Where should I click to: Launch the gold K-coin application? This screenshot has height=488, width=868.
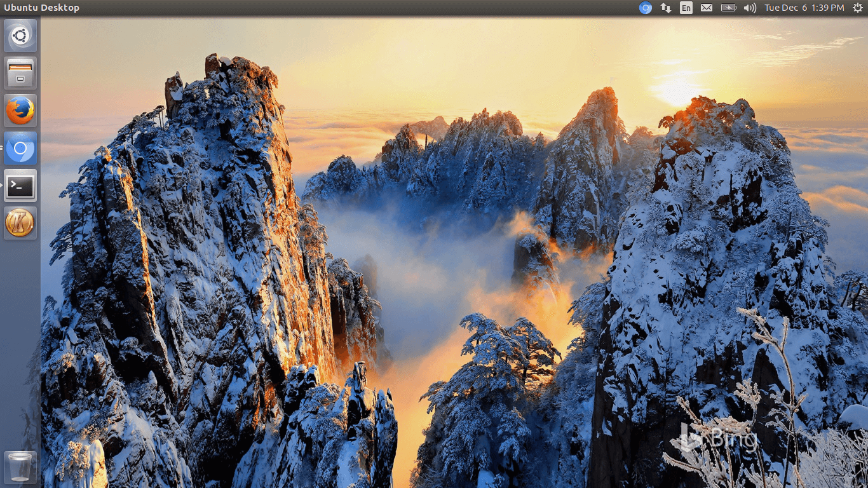point(20,223)
